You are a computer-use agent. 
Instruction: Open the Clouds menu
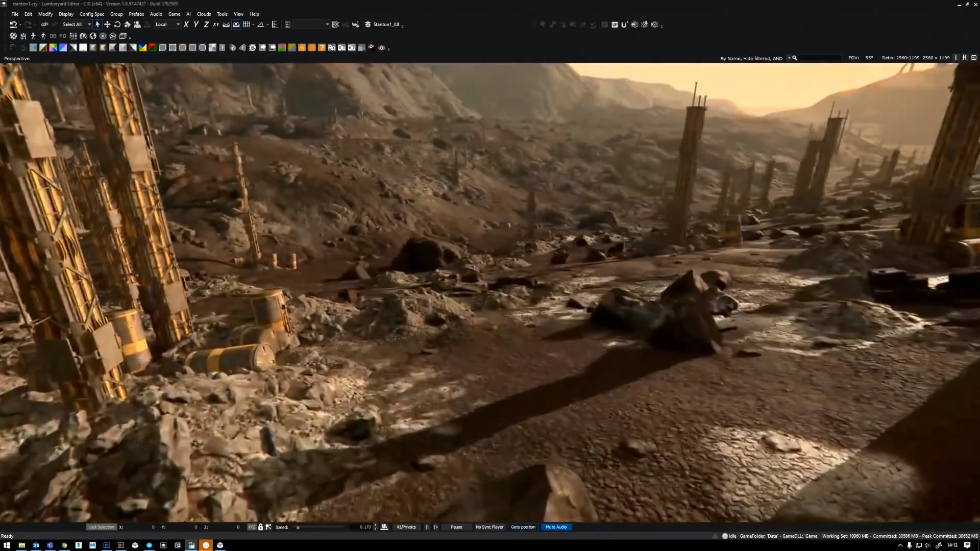point(204,14)
